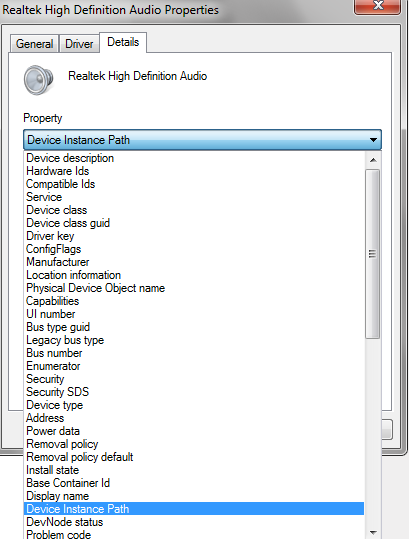Choose 'Device description' from the list
Viewport: 409px width, 539px height.
(194, 158)
